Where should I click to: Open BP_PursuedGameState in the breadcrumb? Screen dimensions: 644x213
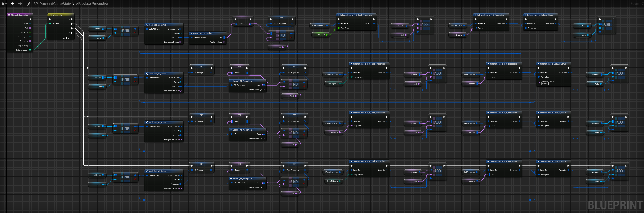tap(52, 4)
